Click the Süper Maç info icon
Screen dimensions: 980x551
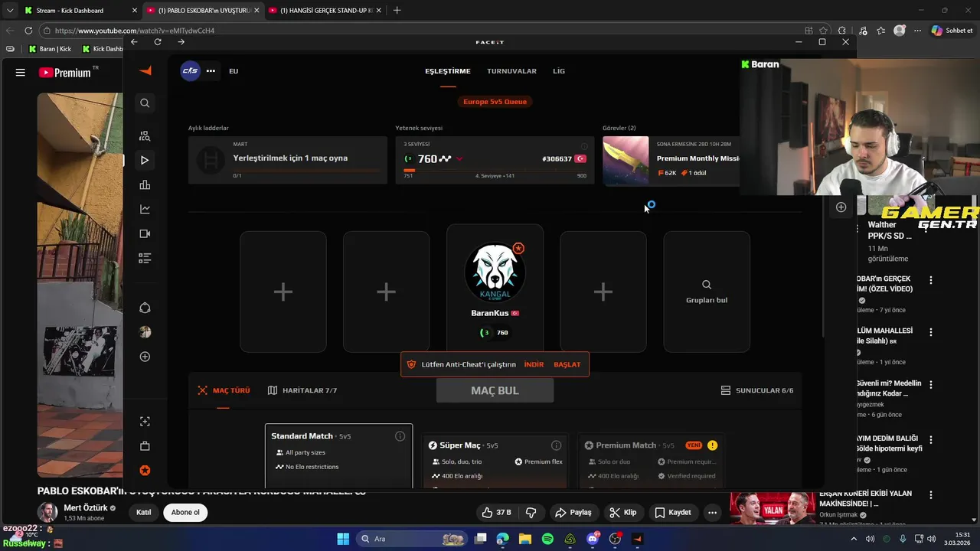click(556, 445)
